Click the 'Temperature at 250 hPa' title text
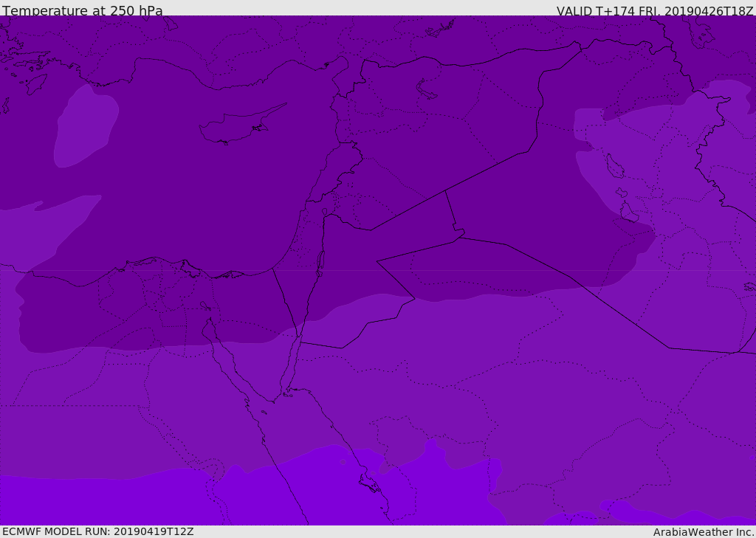 point(83,10)
